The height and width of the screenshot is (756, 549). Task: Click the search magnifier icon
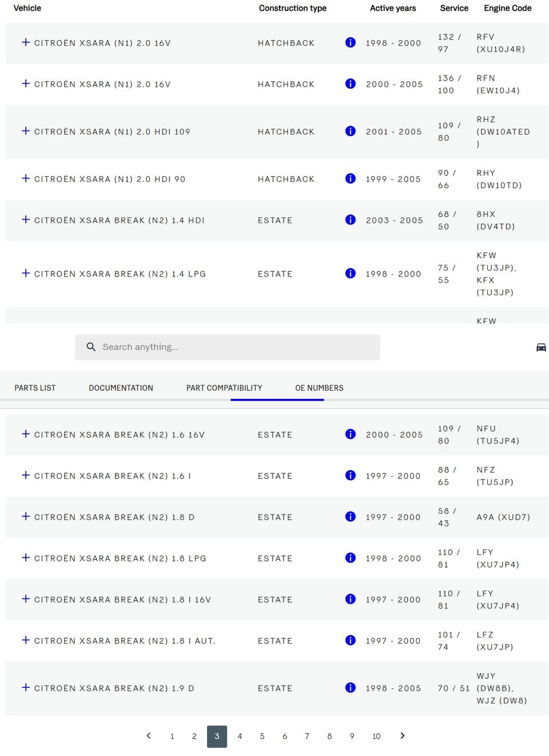[91, 347]
